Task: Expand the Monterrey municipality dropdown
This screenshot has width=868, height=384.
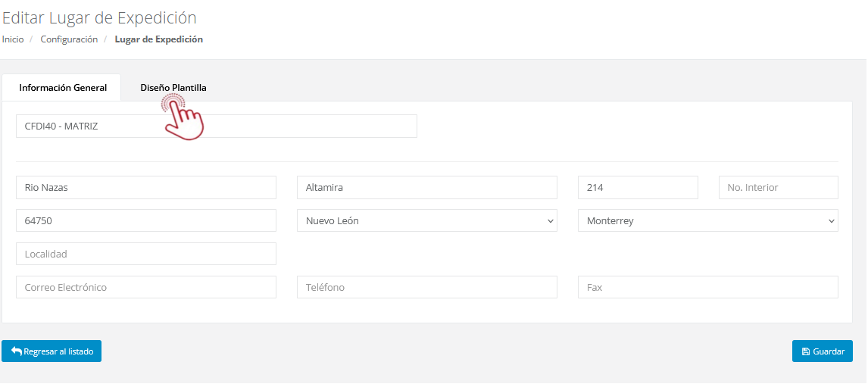Action: click(x=707, y=221)
